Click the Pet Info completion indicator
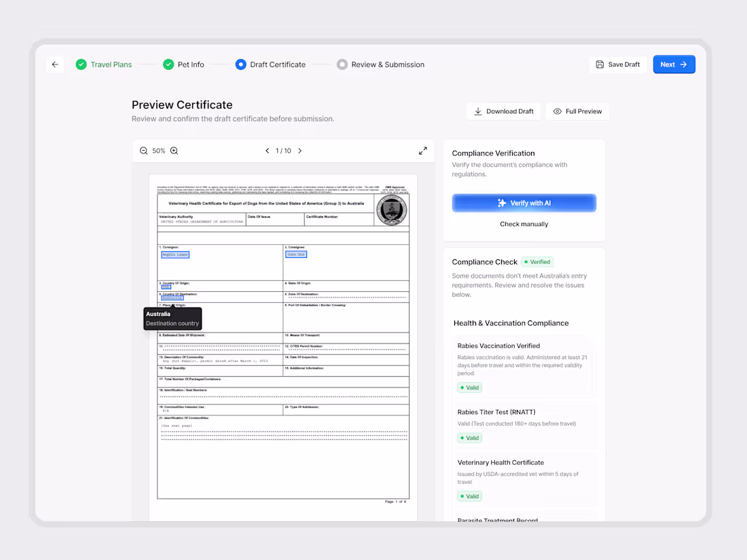The height and width of the screenshot is (560, 747). (168, 64)
